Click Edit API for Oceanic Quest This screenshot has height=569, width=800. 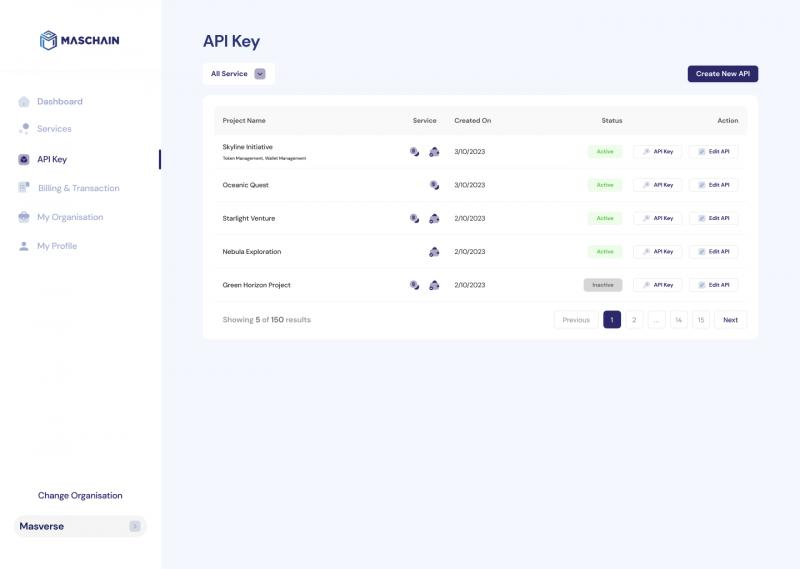click(713, 185)
